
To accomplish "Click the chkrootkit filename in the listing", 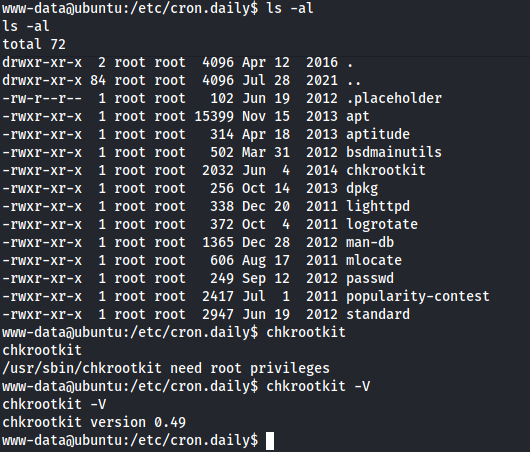I will coord(386,170).
